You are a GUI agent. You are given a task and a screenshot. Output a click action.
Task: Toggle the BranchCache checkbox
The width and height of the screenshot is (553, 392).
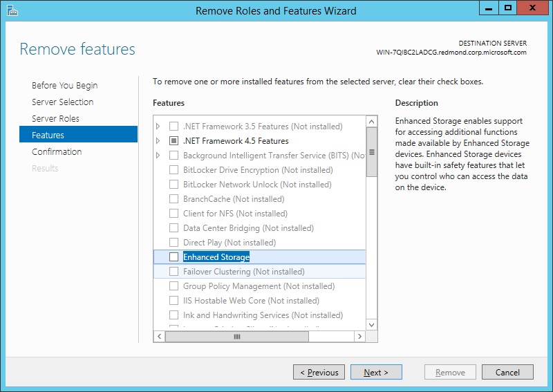coord(174,198)
